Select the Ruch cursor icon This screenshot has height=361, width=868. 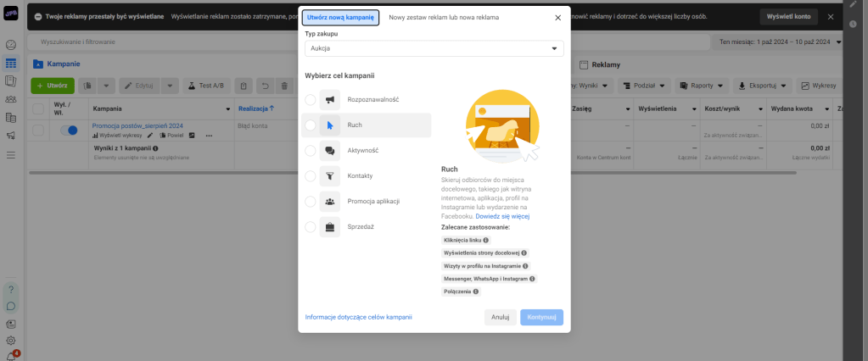pos(330,125)
